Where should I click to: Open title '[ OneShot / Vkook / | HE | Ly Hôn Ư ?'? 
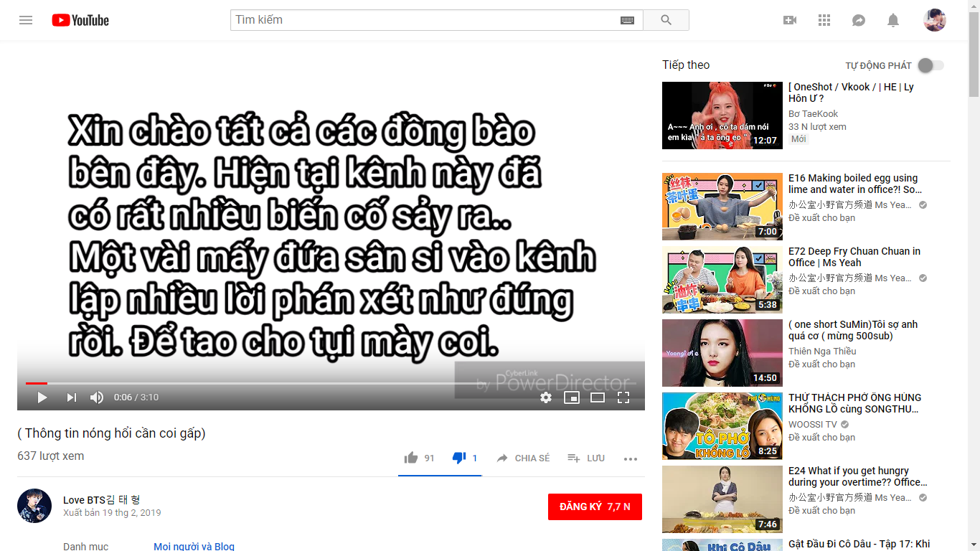[x=851, y=93]
